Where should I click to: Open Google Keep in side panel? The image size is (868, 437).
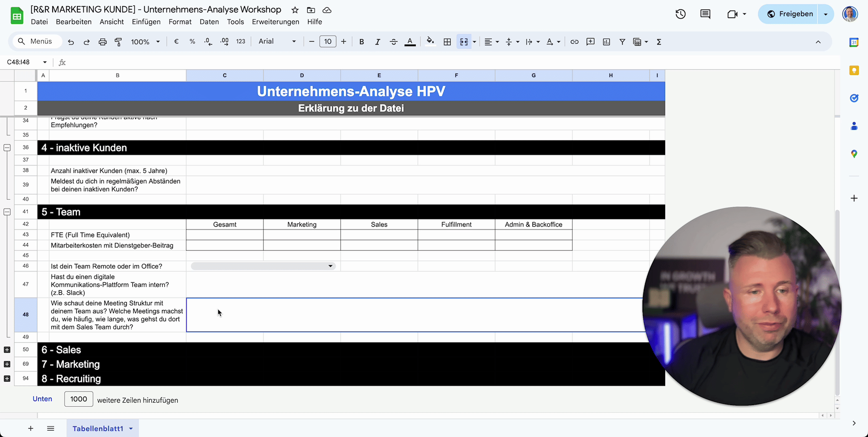854,70
